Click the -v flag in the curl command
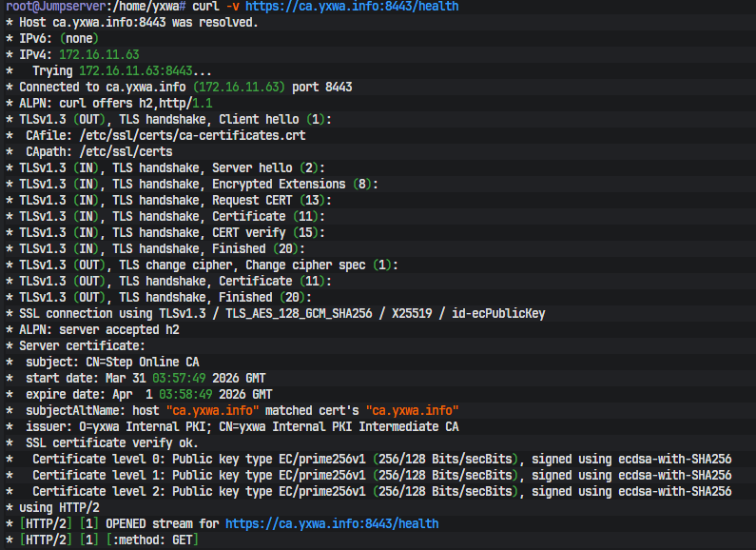 tap(232, 7)
